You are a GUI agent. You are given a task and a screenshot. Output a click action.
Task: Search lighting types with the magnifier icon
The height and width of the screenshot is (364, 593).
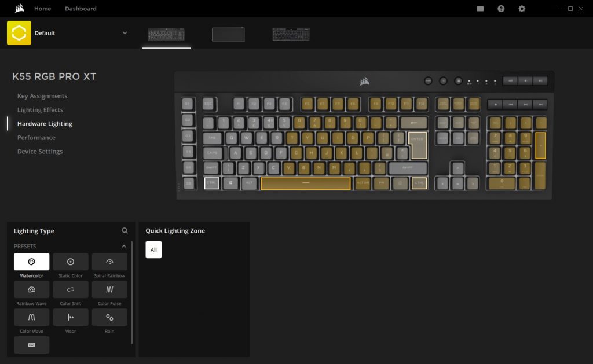125,230
